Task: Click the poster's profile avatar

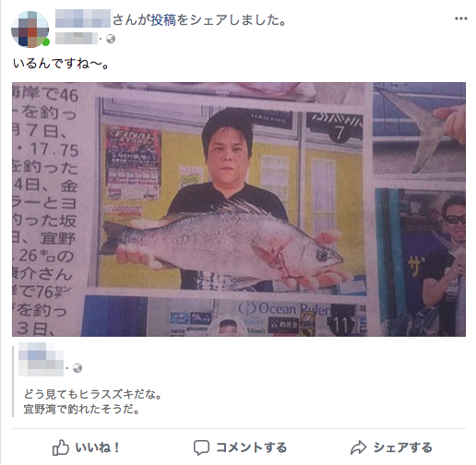Action: coord(30,30)
